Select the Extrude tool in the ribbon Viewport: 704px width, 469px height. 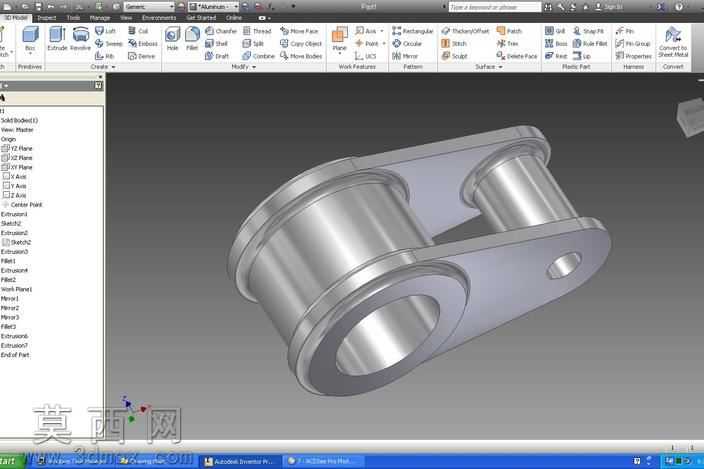(57, 39)
